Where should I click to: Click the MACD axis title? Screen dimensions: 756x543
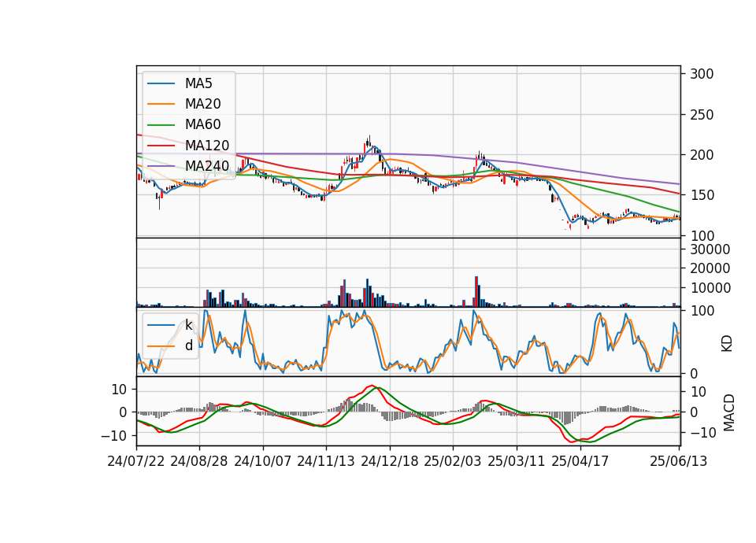pos(729,412)
